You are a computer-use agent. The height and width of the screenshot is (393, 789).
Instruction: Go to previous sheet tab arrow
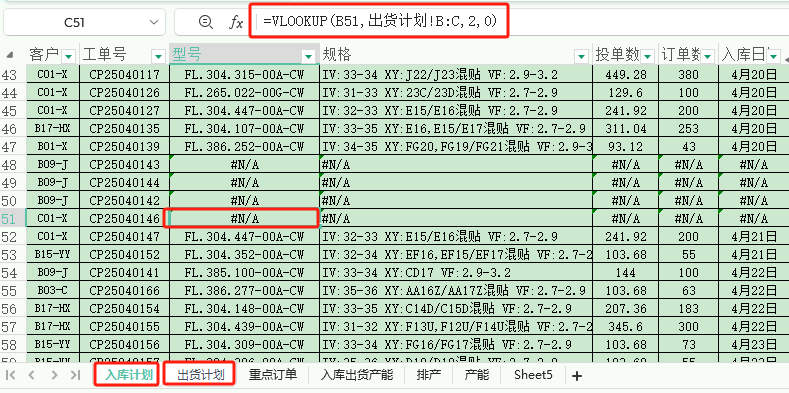[32, 375]
